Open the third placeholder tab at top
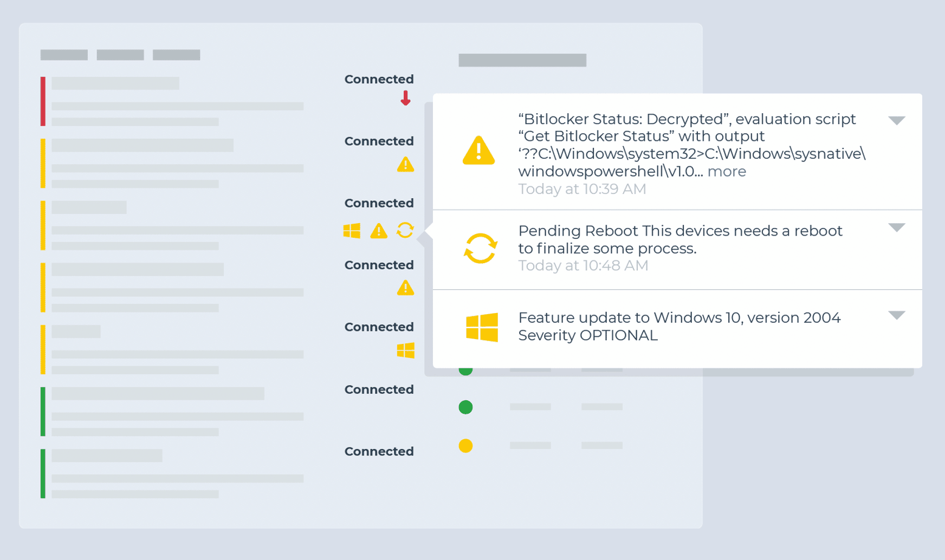Viewport: 945px width, 560px height. 176,55
